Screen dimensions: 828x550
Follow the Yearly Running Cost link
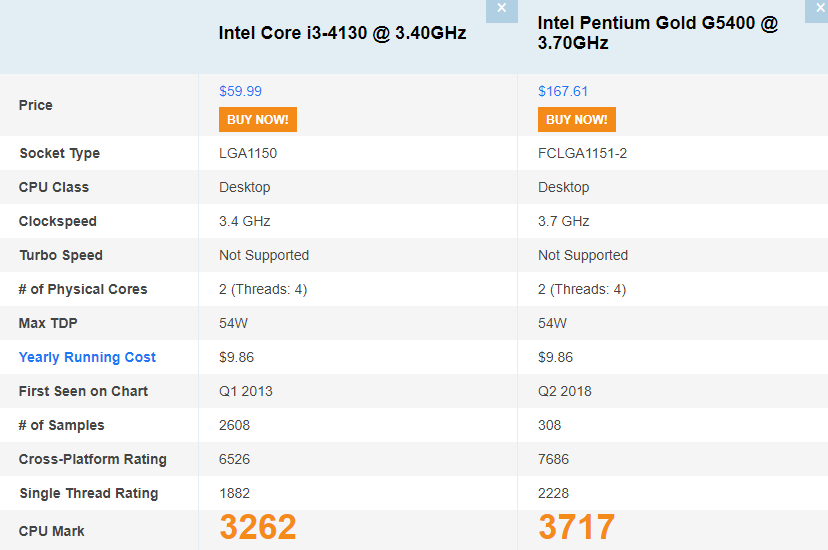click(87, 357)
